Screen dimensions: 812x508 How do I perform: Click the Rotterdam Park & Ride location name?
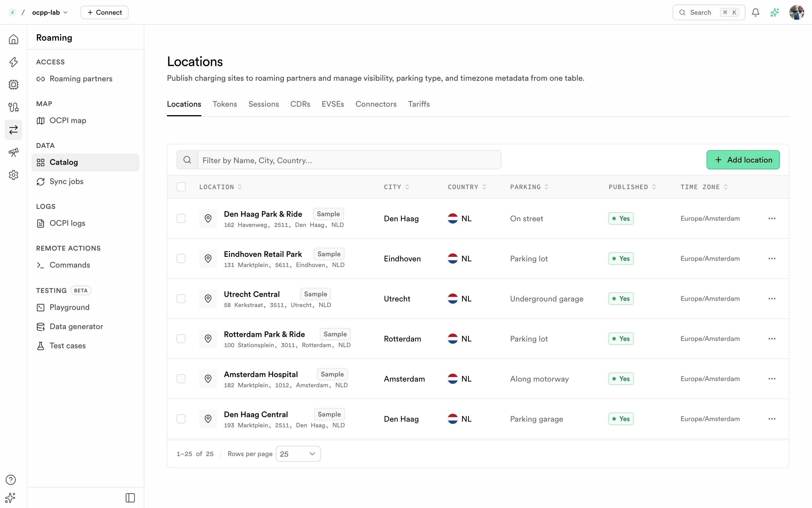pyautogui.click(x=264, y=334)
